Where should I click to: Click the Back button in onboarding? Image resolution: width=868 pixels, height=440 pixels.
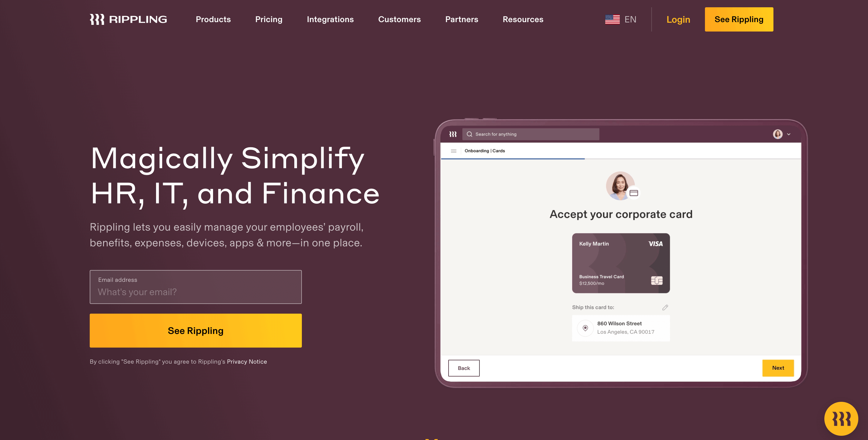tap(464, 368)
